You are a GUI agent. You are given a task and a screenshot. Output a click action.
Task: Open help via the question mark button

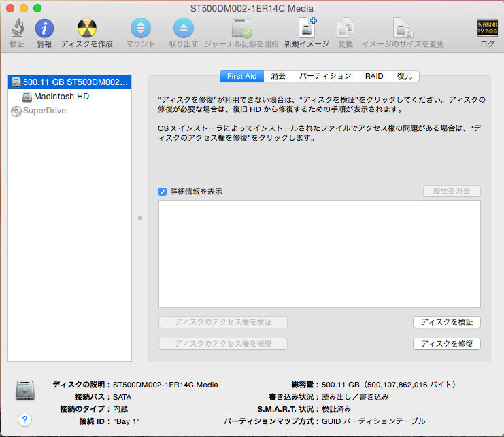coord(24,419)
